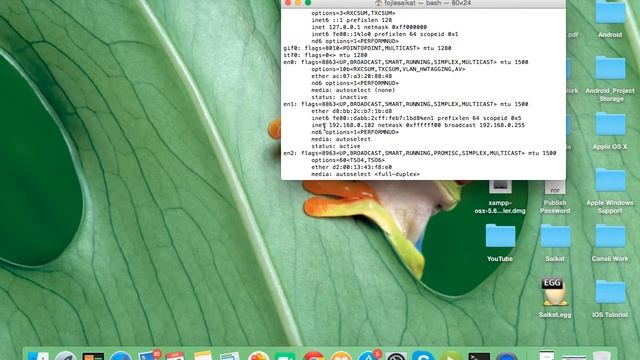Click 'options=10b<RXCSUM,TXCSUM,VLAN_HWTAGGING,AV>' line
640x360 pixels.
click(388, 69)
